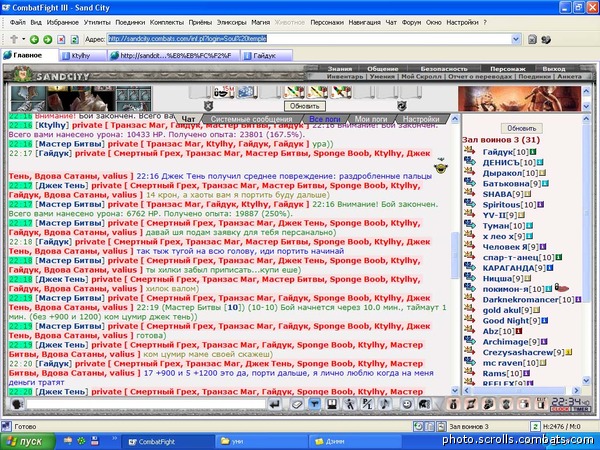Screen dimensions: 600x450
Task: Click the shield icon left of Обновить
Action: [208, 106]
